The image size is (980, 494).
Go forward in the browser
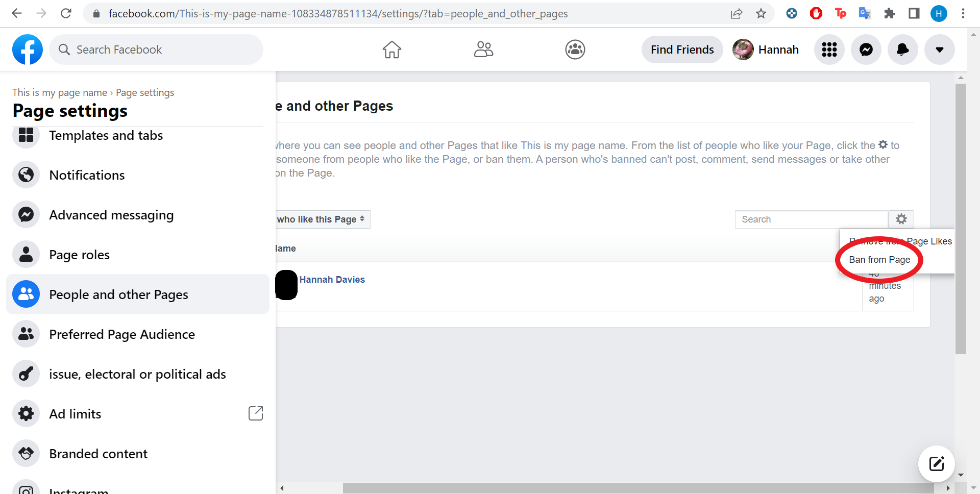tap(41, 13)
